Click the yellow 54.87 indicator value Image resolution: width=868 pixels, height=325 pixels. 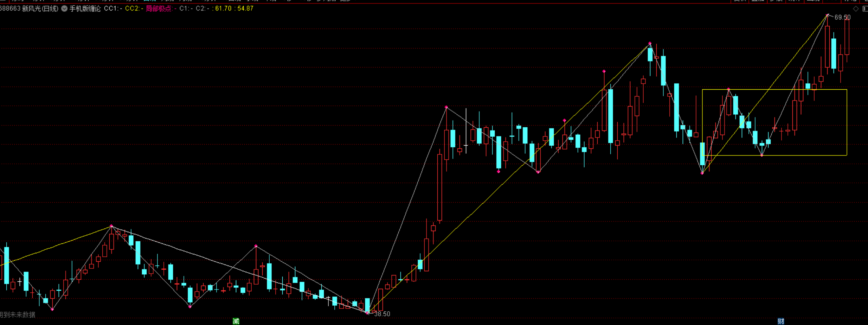point(245,9)
